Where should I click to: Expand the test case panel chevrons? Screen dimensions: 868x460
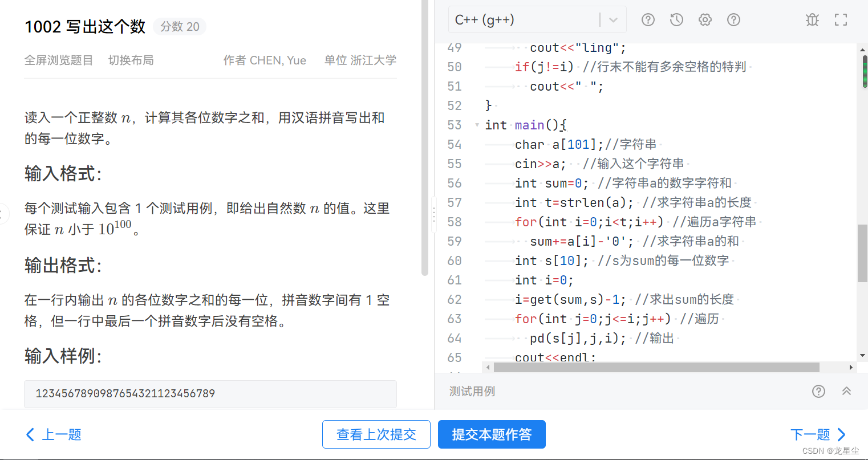click(x=846, y=391)
